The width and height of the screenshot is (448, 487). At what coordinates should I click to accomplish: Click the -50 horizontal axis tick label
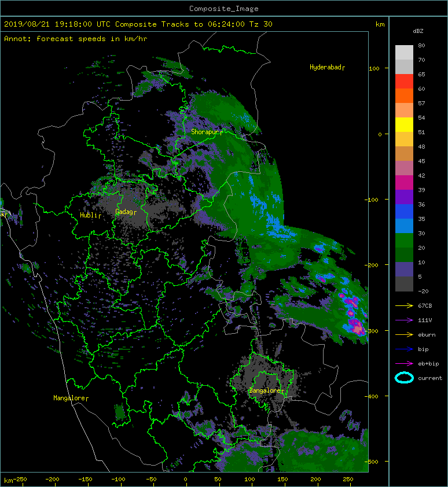click(151, 479)
